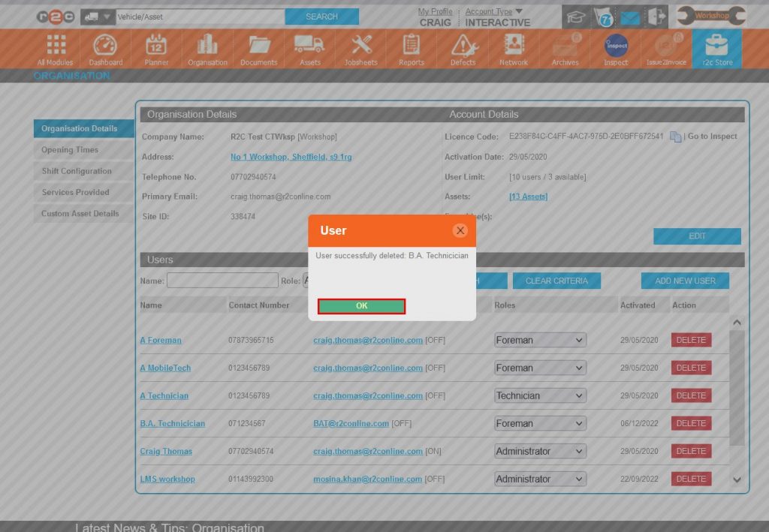Copy licence code with copy icon
The image size is (769, 532).
675,137
